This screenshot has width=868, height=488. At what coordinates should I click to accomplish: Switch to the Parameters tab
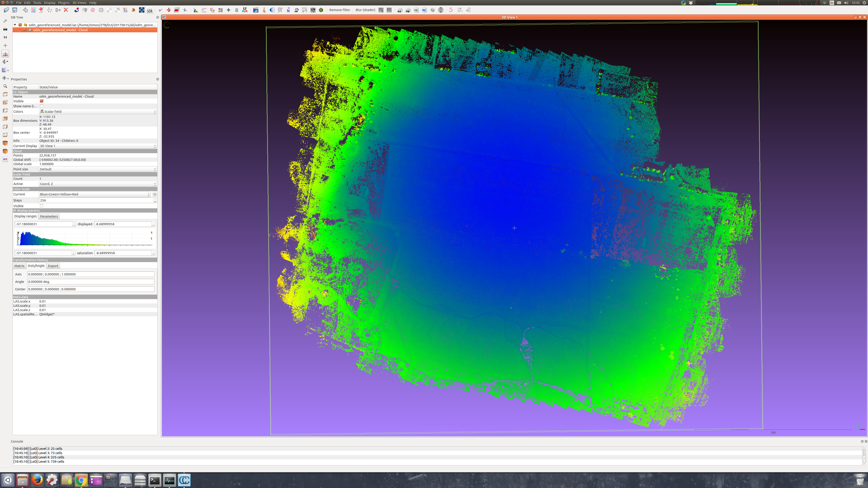click(49, 216)
